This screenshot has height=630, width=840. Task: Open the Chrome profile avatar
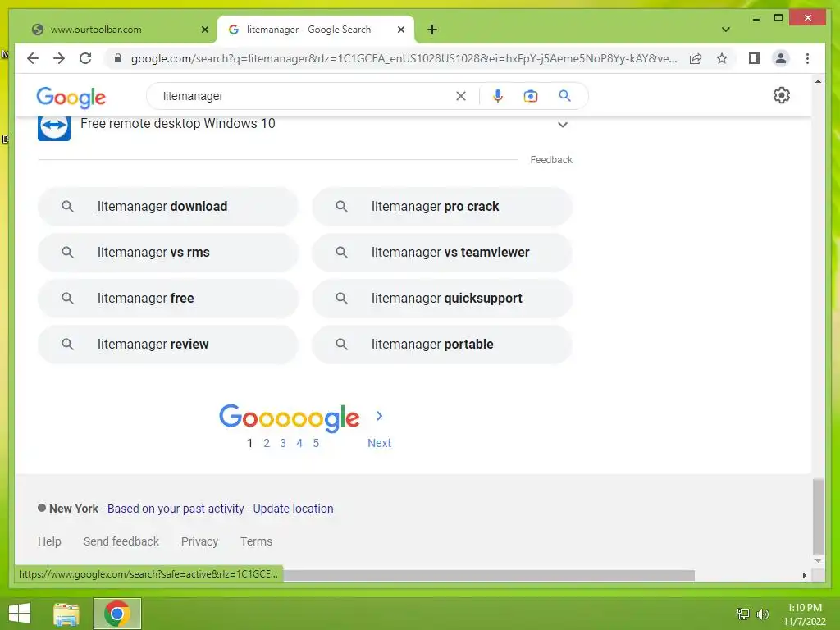781,58
